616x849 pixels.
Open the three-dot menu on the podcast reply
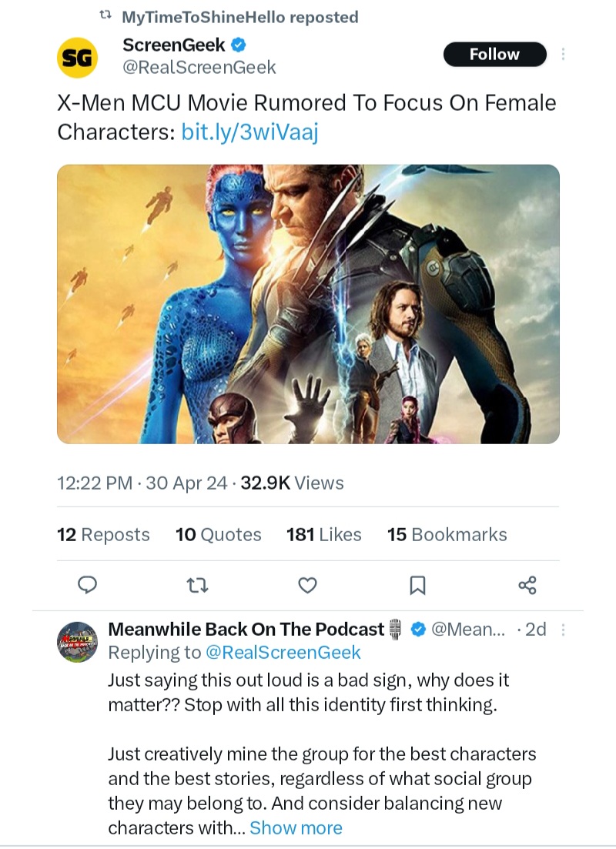564,629
